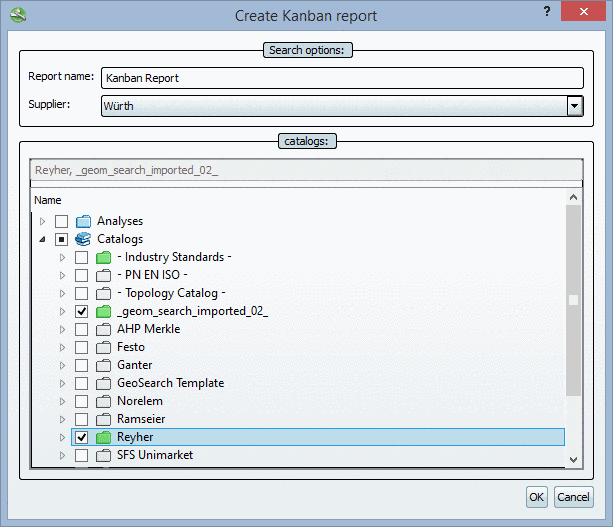Screen dimensions: 613x527
Task: Expand the SFS Unimarket node
Action: 62,455
